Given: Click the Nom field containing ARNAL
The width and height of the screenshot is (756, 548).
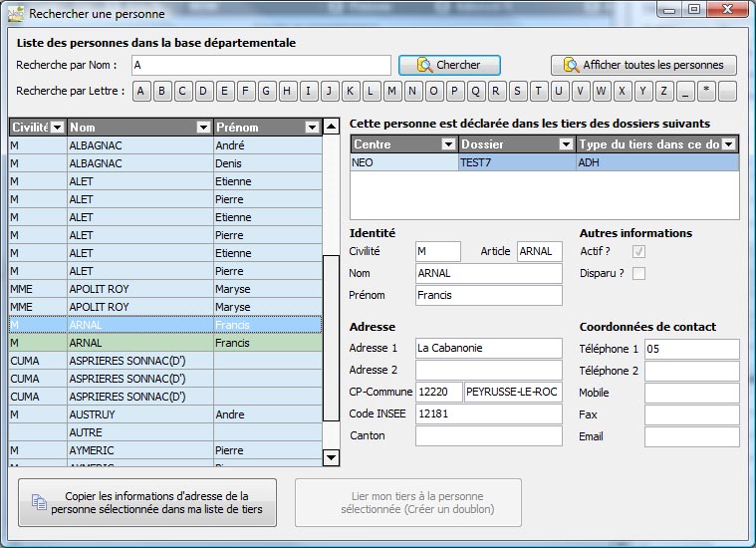Looking at the screenshot, I should 489,274.
